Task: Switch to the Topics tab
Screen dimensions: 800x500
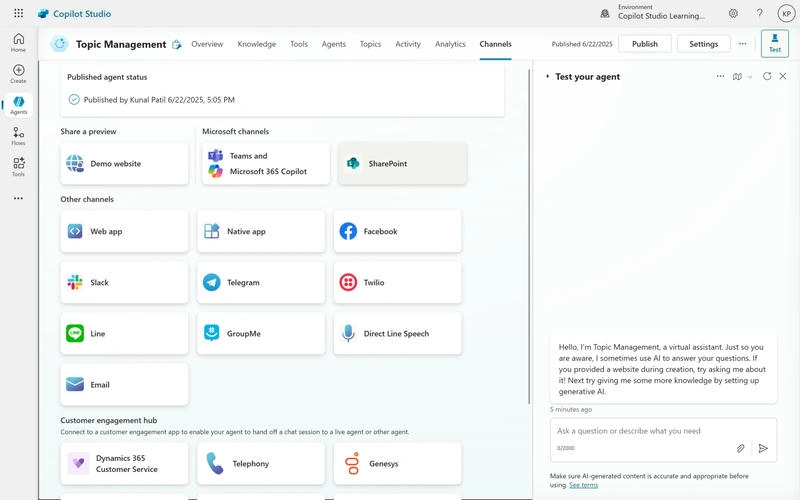Action: [x=370, y=44]
